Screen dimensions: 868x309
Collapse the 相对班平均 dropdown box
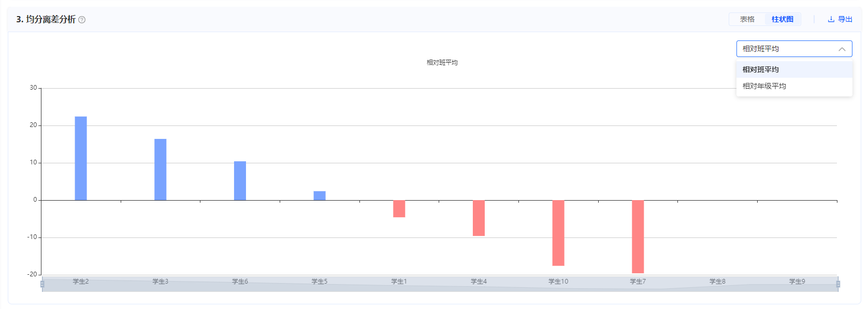point(794,49)
